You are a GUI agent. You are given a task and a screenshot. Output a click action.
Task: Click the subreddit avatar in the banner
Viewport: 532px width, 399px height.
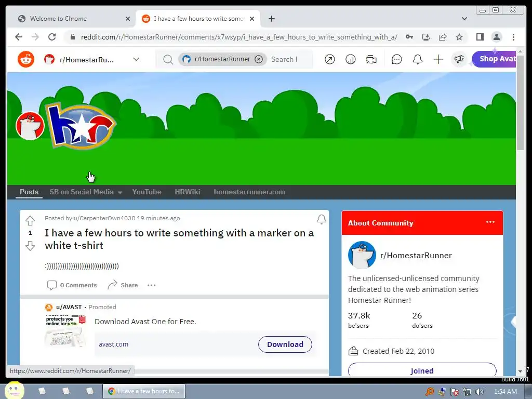coord(30,126)
